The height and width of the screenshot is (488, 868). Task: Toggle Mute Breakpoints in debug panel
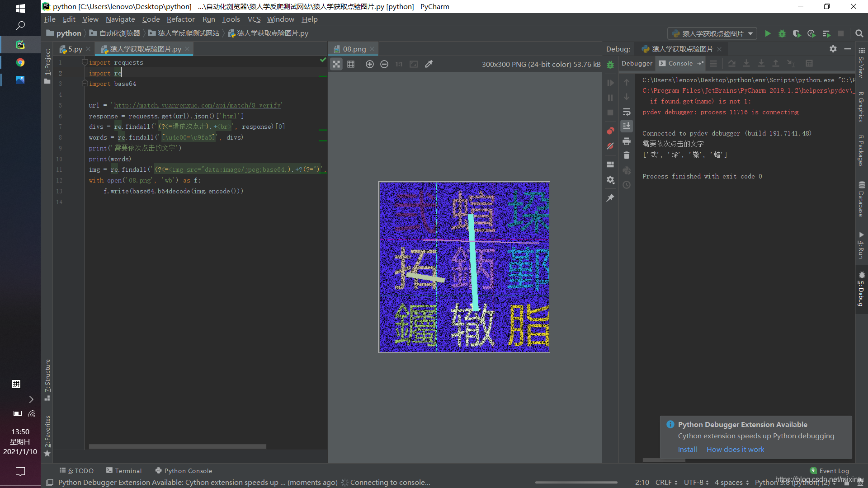coord(610,146)
